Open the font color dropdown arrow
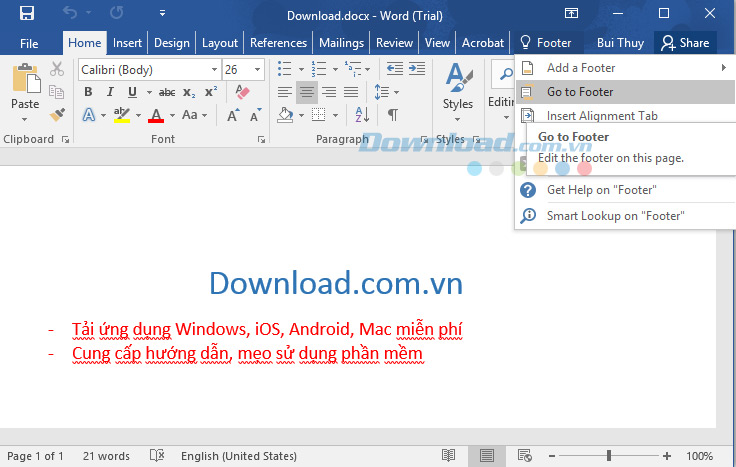 pyautogui.click(x=173, y=115)
